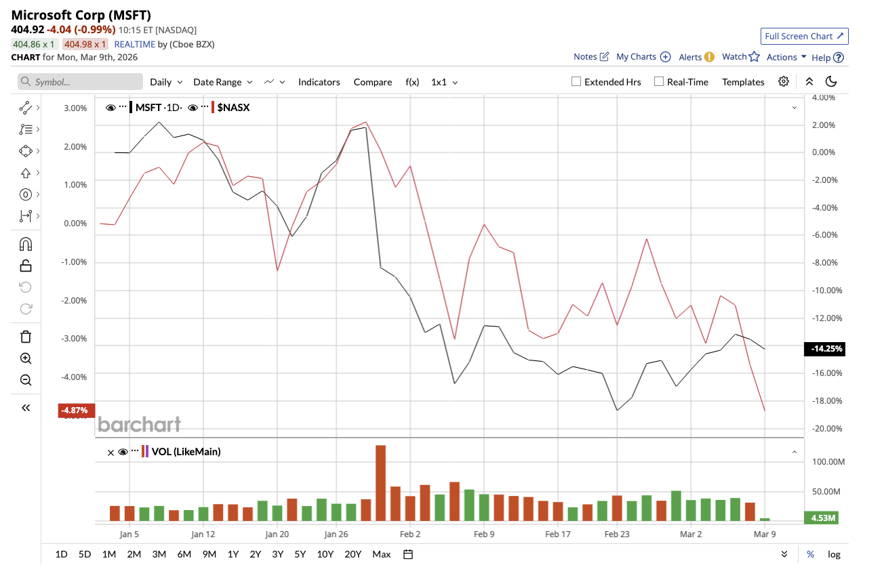Focus the Symbol search field
Viewport: 884px width, 588px height.
click(x=80, y=82)
